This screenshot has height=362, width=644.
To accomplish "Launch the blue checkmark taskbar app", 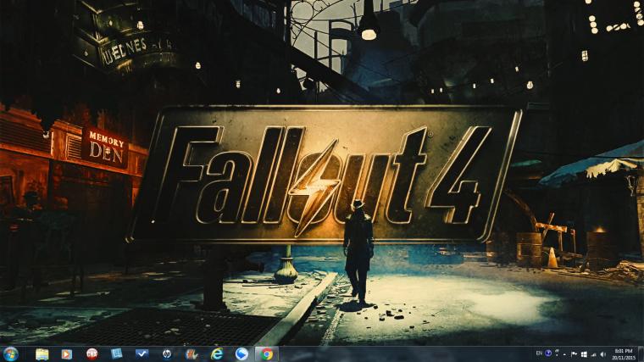I will click(x=142, y=354).
